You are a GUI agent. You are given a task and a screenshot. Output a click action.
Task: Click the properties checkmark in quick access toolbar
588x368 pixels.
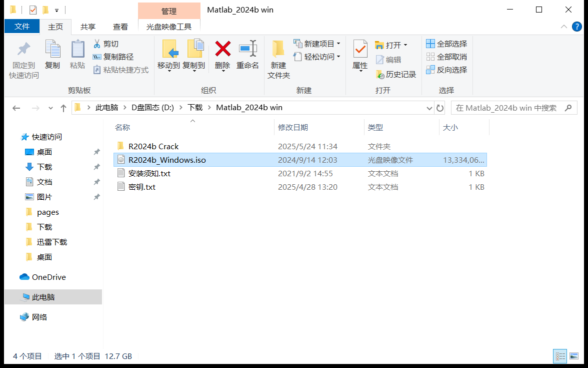32,10
